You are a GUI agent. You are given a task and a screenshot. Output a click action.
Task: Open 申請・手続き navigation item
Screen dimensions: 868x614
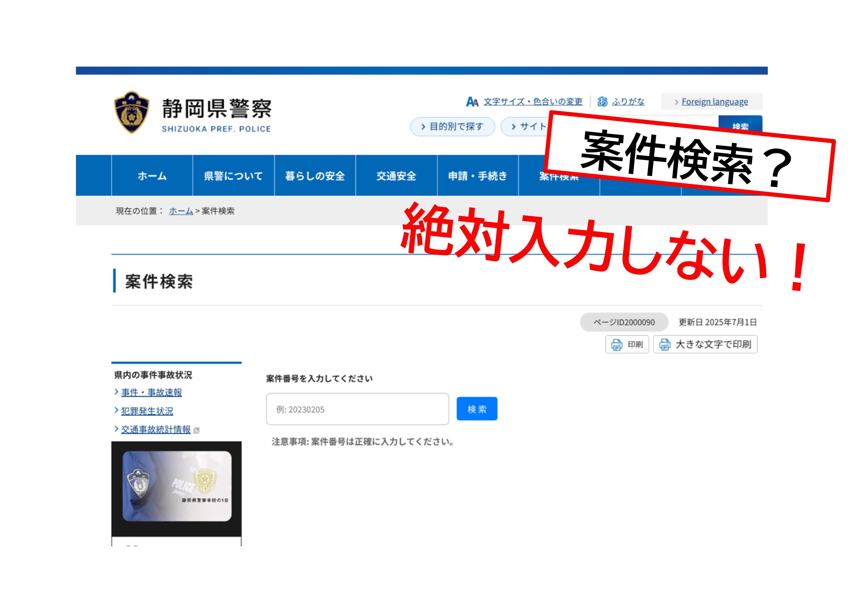(x=478, y=176)
